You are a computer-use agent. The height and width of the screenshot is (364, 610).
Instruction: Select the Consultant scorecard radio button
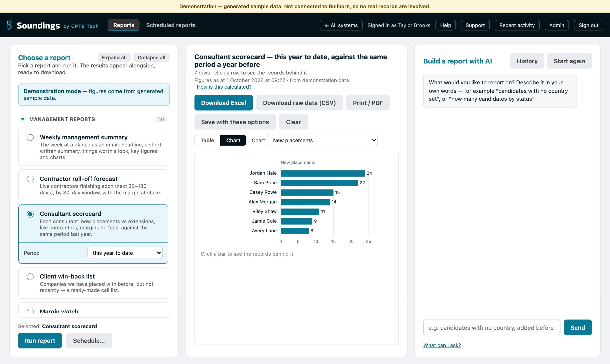pos(30,214)
